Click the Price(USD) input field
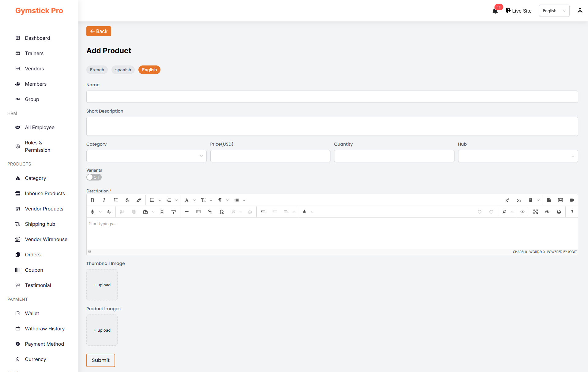This screenshot has width=588, height=372. pyautogui.click(x=270, y=156)
